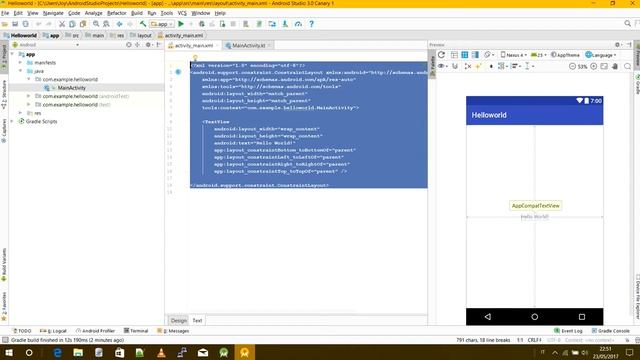The image size is (640, 360).
Task: Run the app with the green play button
Action: (181, 24)
